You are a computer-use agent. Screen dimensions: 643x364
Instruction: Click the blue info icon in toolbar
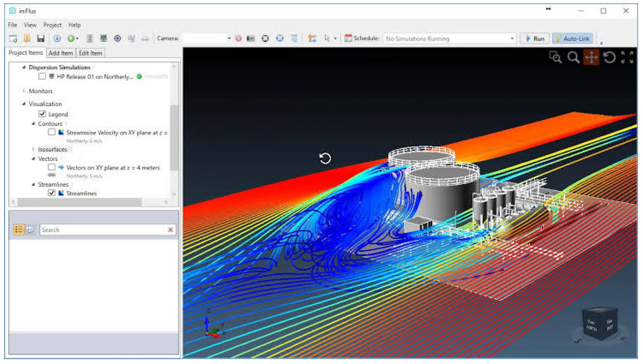pos(57,39)
